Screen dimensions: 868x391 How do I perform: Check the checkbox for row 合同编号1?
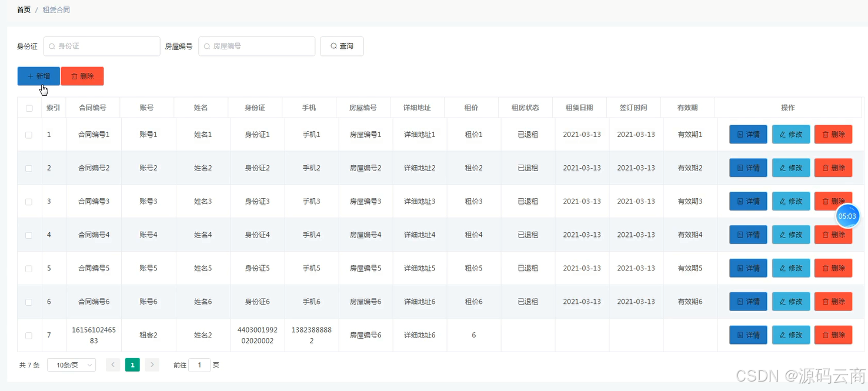coord(29,135)
